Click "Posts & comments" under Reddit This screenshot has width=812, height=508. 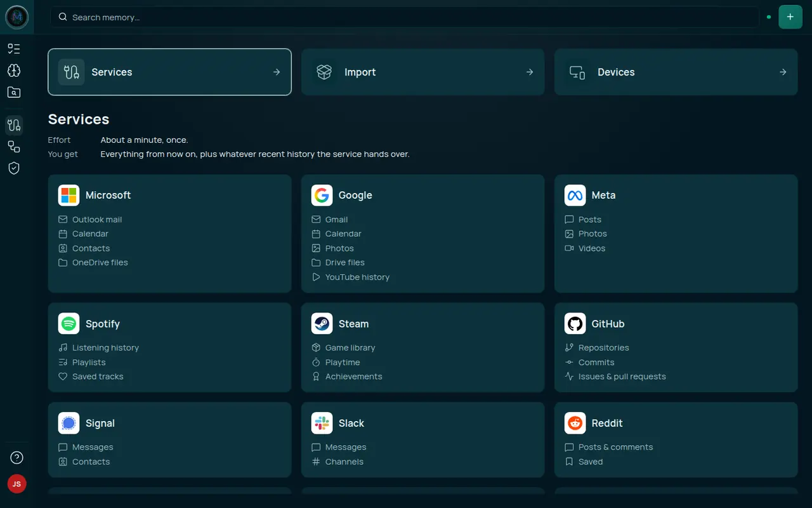point(616,447)
